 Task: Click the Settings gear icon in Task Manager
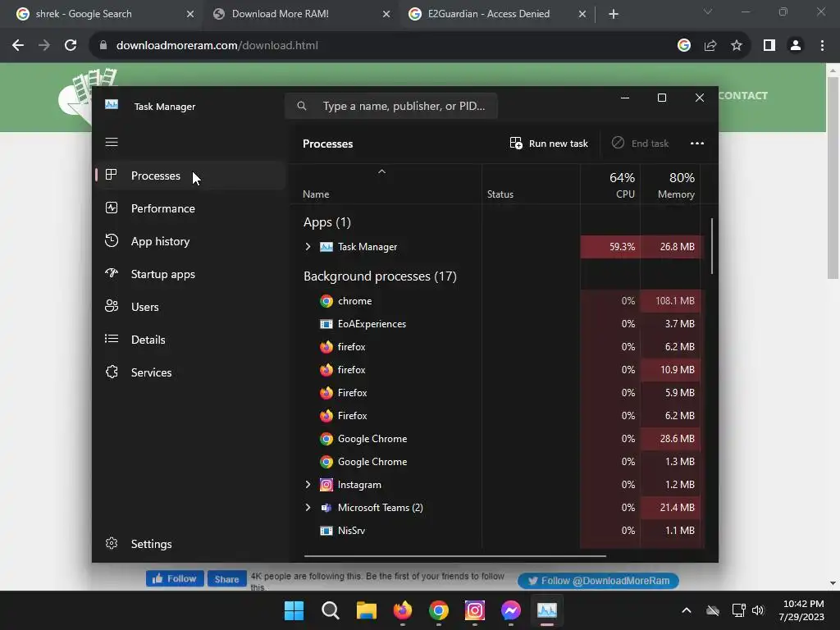point(112,543)
